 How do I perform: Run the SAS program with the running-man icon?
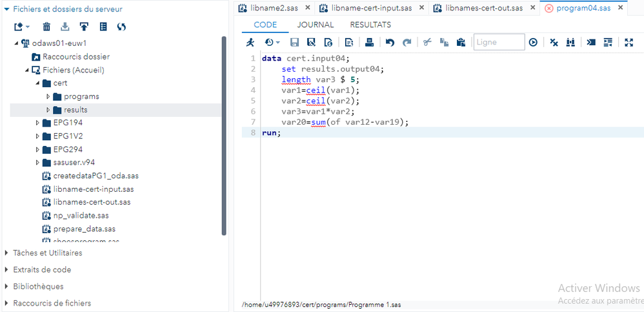pyautogui.click(x=250, y=43)
